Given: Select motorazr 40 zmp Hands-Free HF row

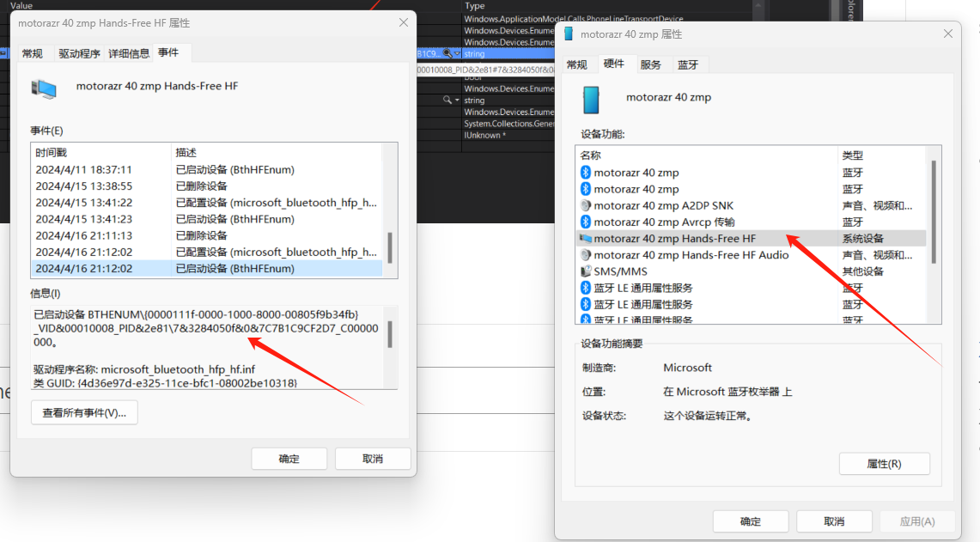Looking at the screenshot, I should [751, 238].
